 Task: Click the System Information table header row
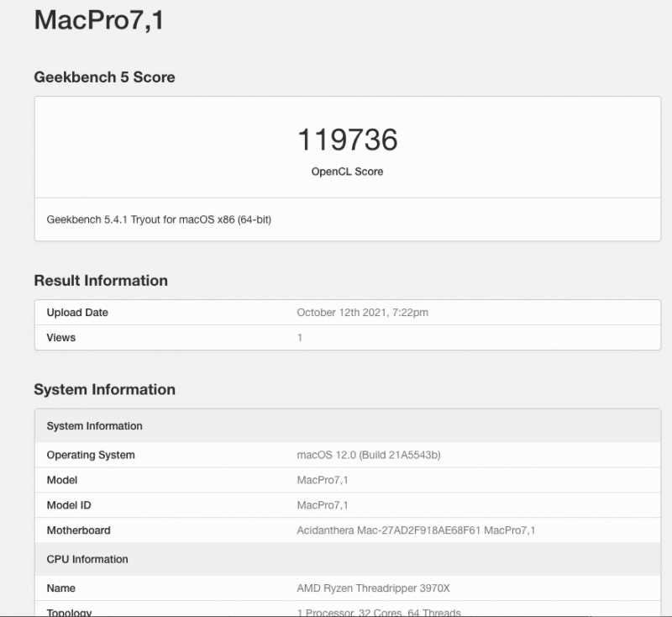point(348,426)
